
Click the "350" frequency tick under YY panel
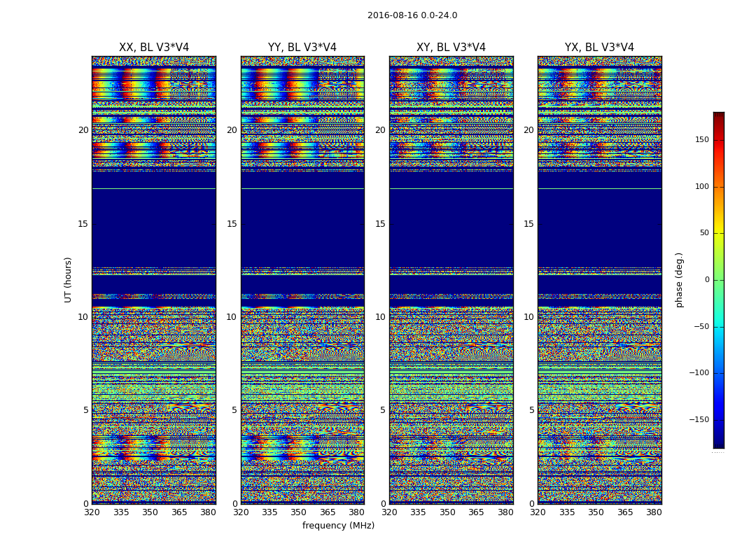[299, 512]
